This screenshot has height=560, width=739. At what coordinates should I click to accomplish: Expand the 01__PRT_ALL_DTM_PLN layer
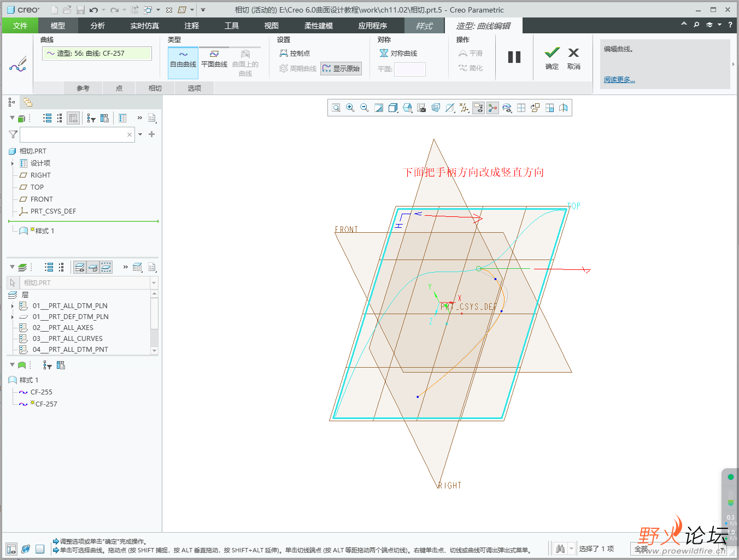point(13,306)
